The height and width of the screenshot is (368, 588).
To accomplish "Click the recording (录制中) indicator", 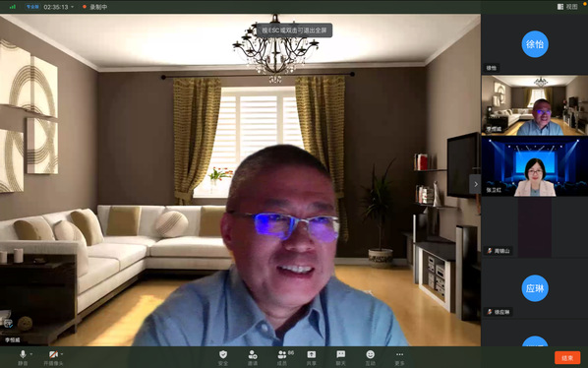I will [94, 7].
